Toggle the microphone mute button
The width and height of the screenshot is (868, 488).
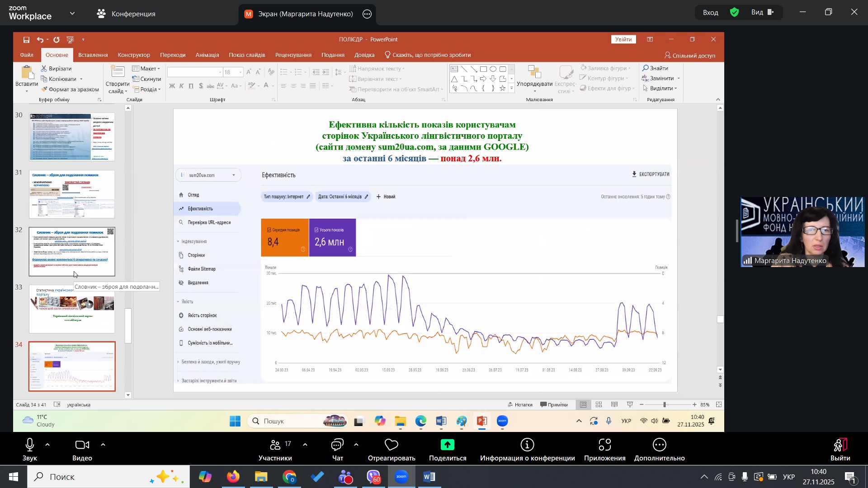tap(30, 445)
